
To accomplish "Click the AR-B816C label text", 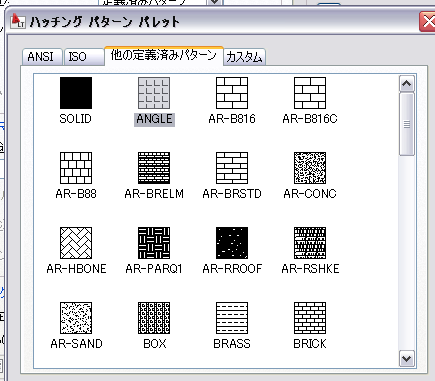I will [x=310, y=119].
